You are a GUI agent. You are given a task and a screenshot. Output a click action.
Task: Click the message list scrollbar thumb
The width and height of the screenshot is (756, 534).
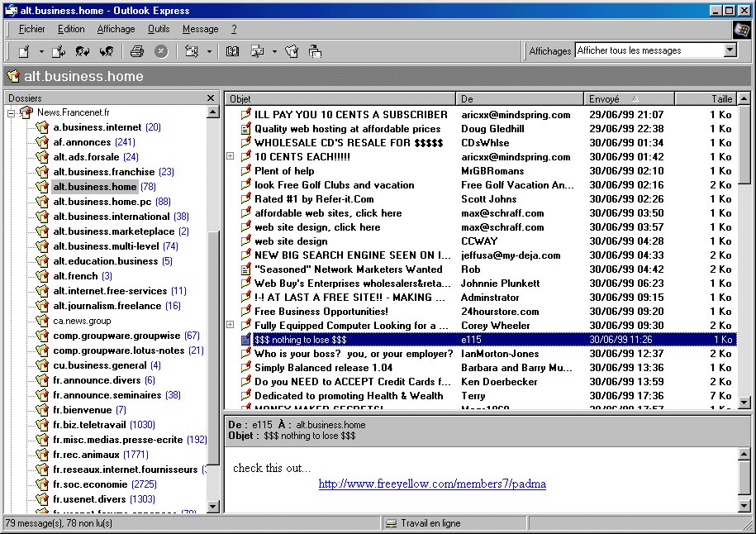744,144
